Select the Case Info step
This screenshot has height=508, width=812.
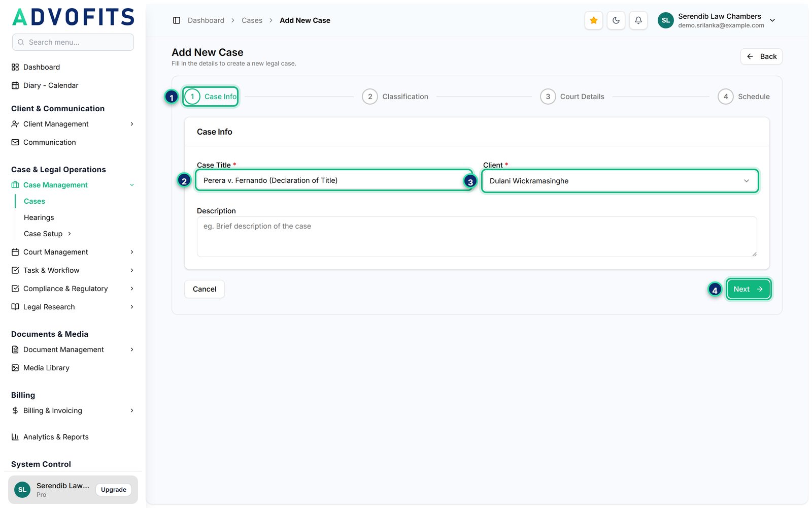click(x=211, y=97)
